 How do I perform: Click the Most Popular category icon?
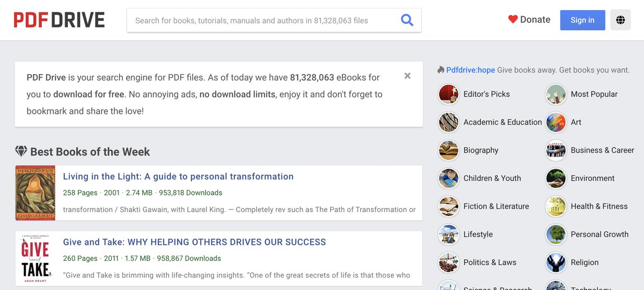tap(556, 94)
